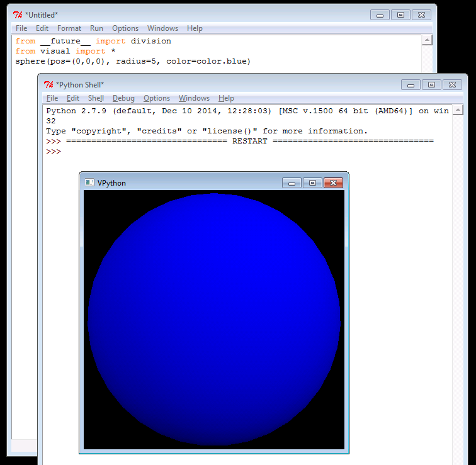The image size is (476, 465).
Task: Close the VPython sphere window
Action: coord(333,182)
